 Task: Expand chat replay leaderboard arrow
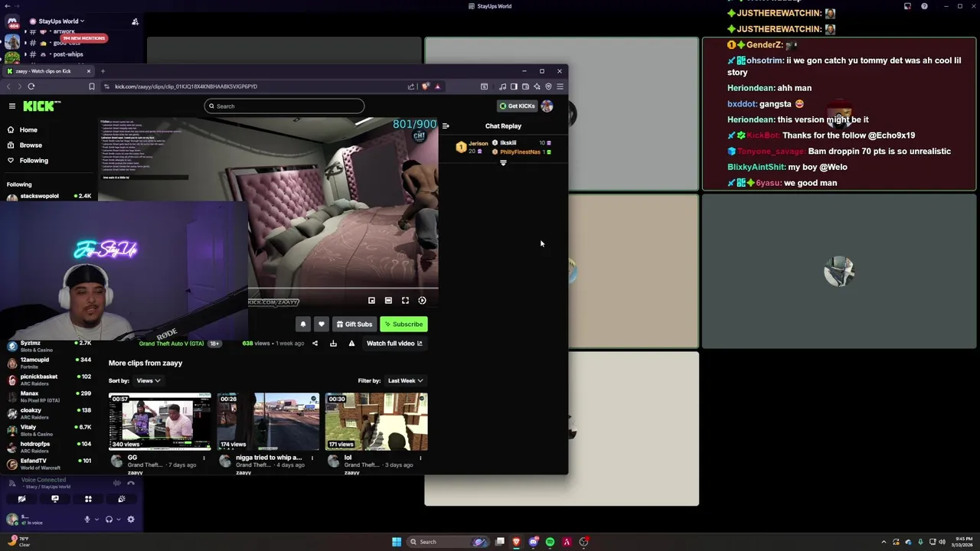coord(503,162)
